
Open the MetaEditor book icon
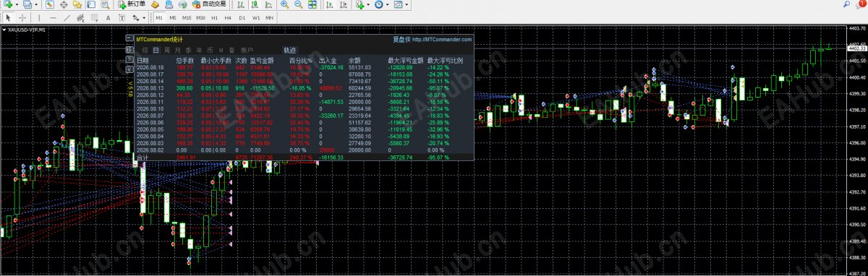(x=155, y=5)
